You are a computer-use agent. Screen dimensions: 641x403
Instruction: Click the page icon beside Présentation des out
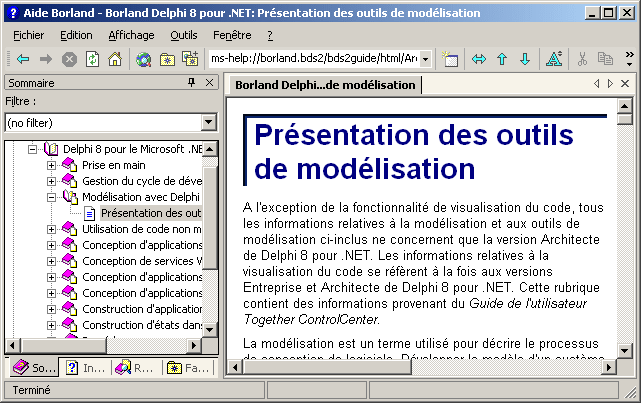coord(89,213)
